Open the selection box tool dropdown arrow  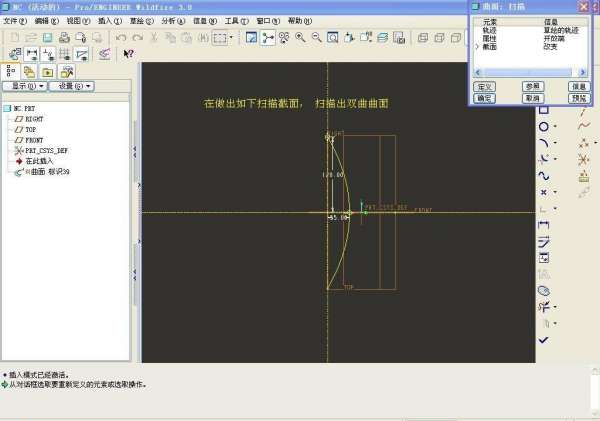click(231, 38)
